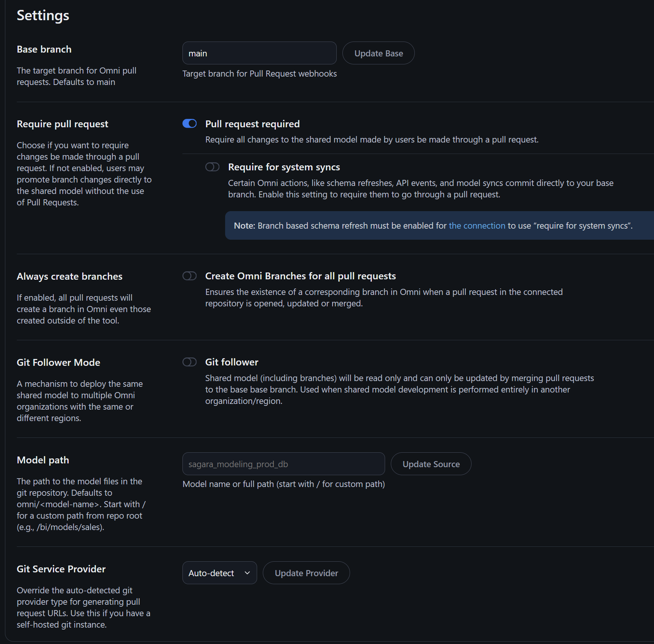Turn on Create Omni Branches toggle
The height and width of the screenshot is (644, 654).
click(190, 276)
